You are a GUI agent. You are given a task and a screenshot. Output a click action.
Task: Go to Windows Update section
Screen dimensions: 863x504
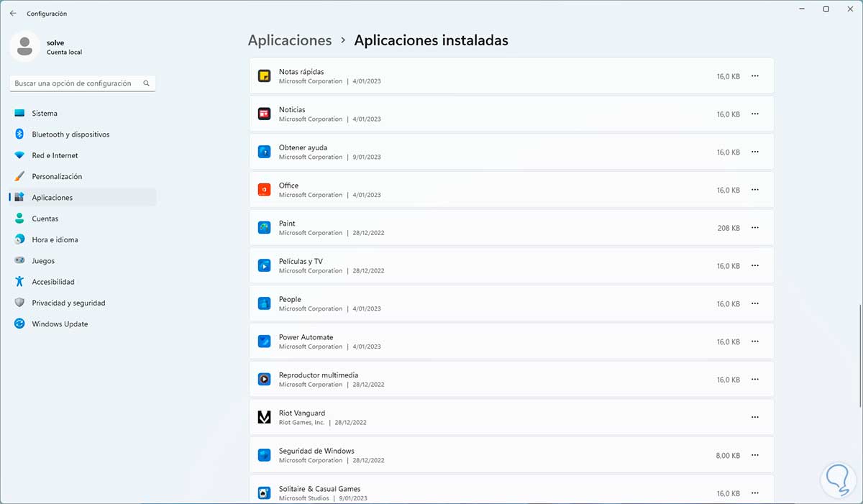point(60,324)
